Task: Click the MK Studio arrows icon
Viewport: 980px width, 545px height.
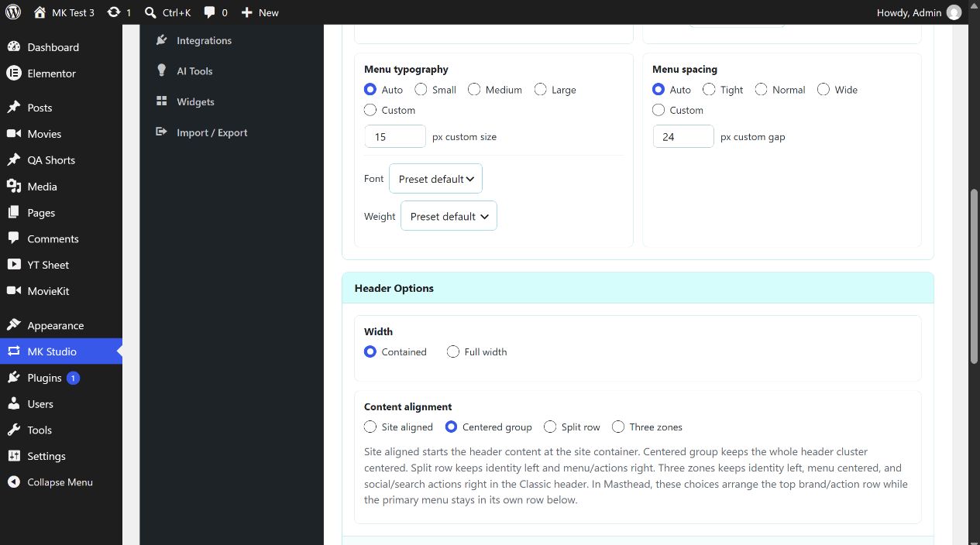Action: (14, 351)
